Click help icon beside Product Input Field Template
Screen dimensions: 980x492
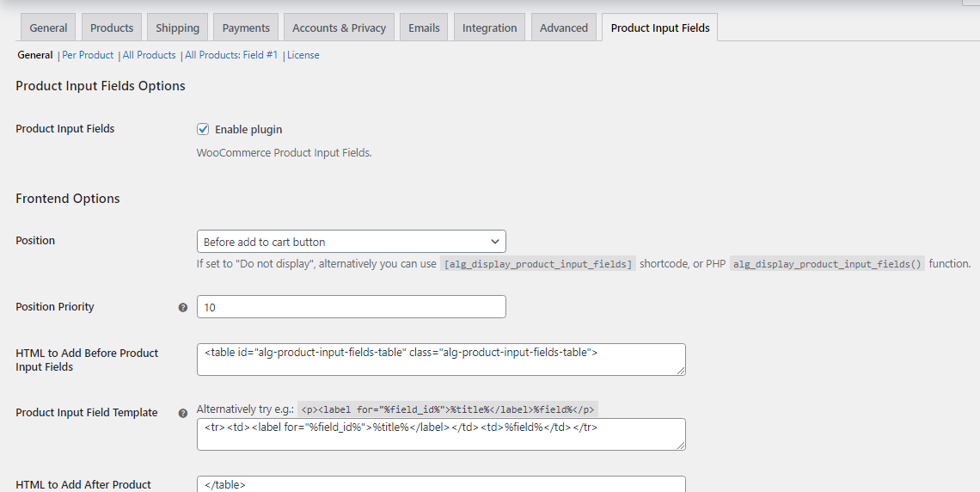point(182,413)
